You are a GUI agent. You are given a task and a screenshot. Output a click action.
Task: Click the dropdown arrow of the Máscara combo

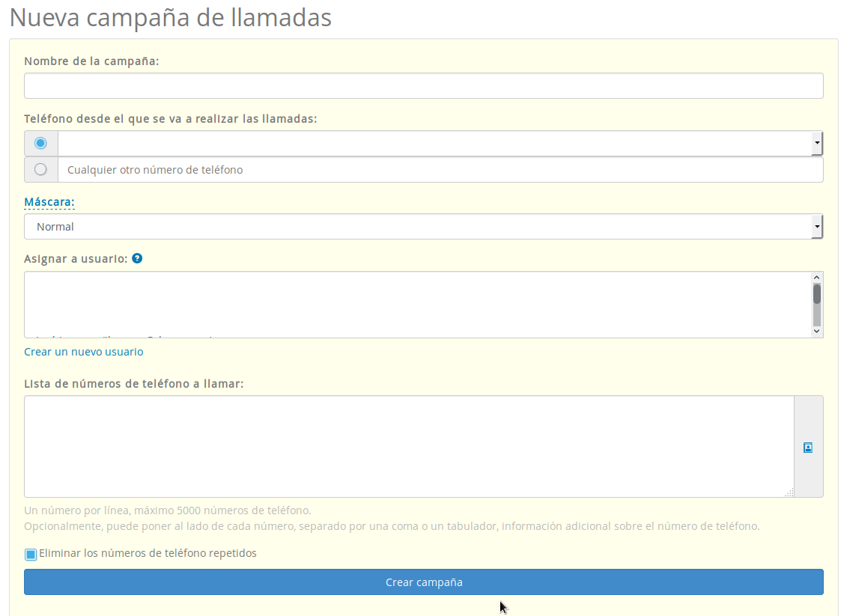(817, 226)
